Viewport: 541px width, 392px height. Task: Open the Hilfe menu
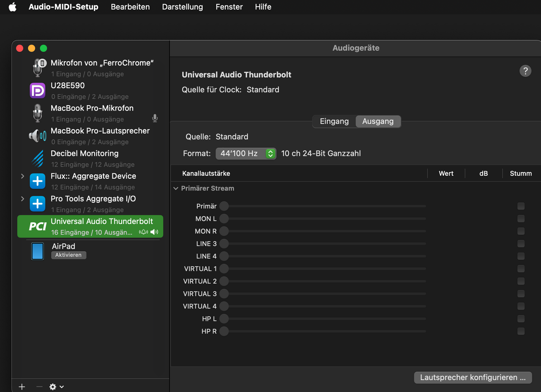click(x=263, y=7)
